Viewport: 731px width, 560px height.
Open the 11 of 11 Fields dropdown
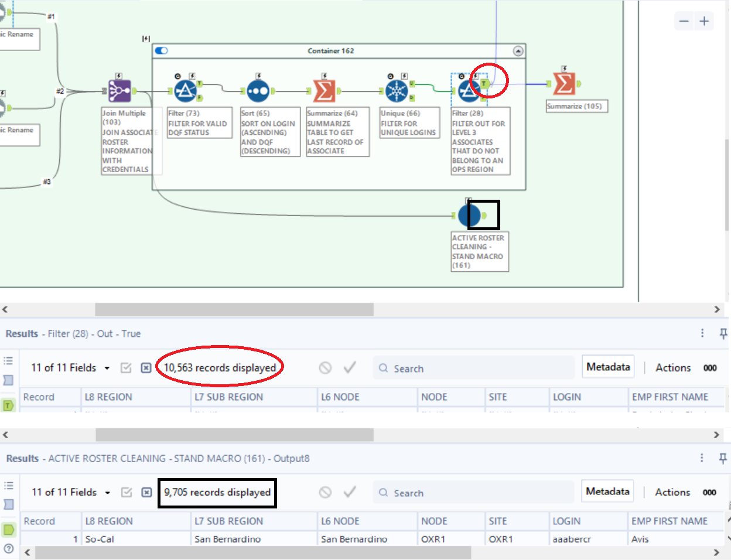tap(69, 367)
